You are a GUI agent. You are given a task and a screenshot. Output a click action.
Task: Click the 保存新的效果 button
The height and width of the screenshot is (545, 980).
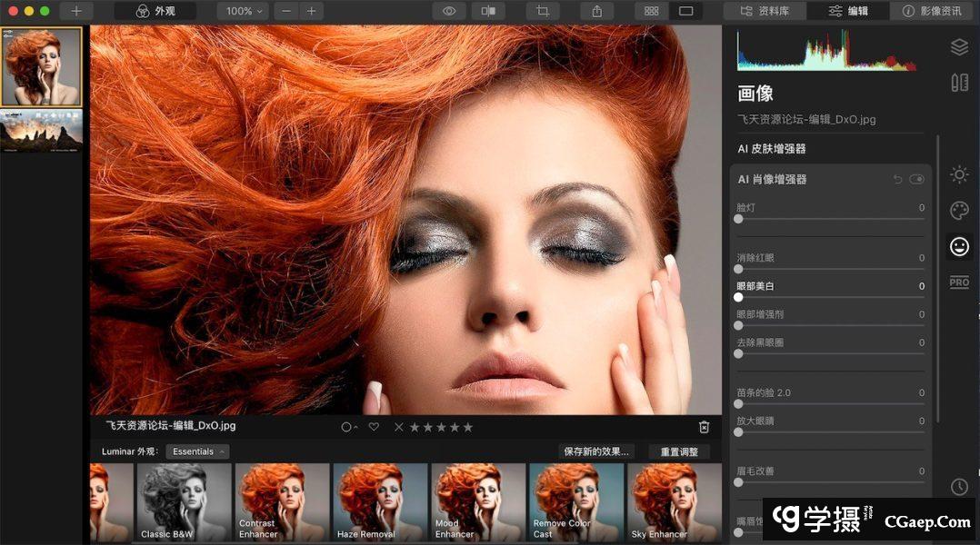pos(596,451)
